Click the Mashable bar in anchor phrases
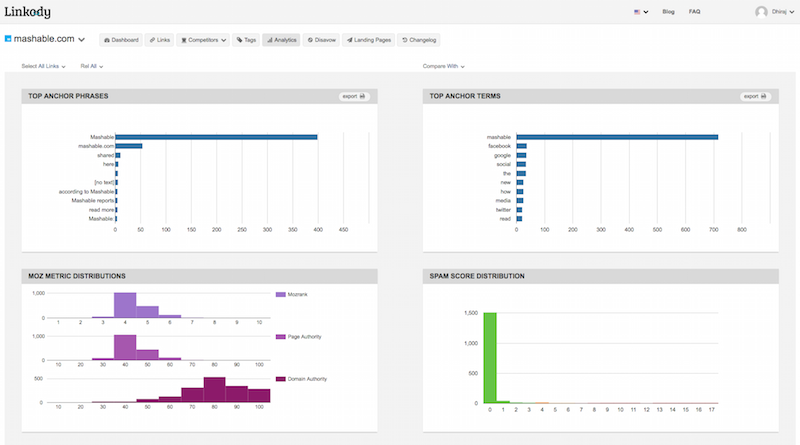 [216, 137]
